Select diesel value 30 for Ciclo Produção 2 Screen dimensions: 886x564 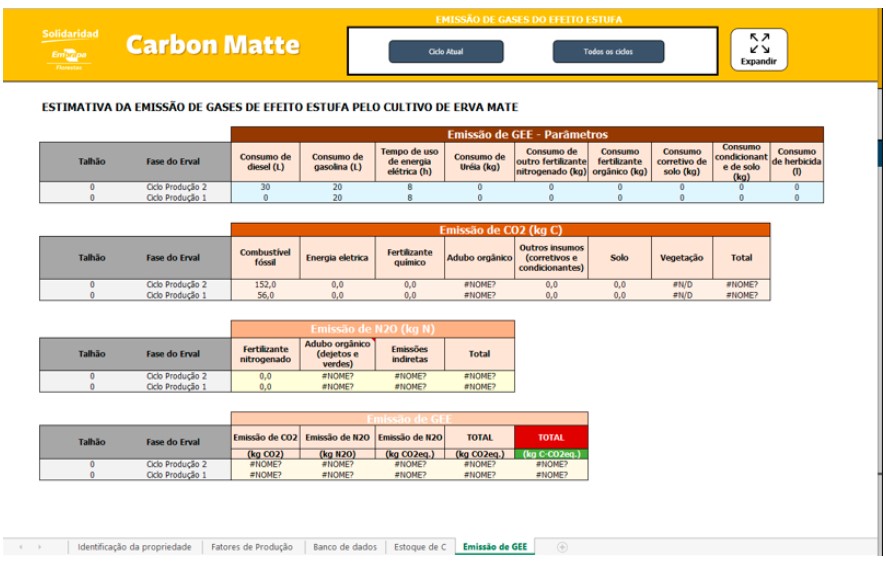(x=265, y=187)
